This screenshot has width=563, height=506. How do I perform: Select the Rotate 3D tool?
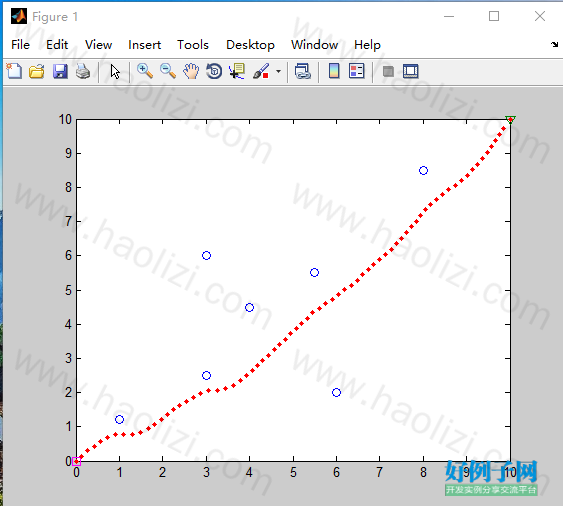pyautogui.click(x=214, y=71)
